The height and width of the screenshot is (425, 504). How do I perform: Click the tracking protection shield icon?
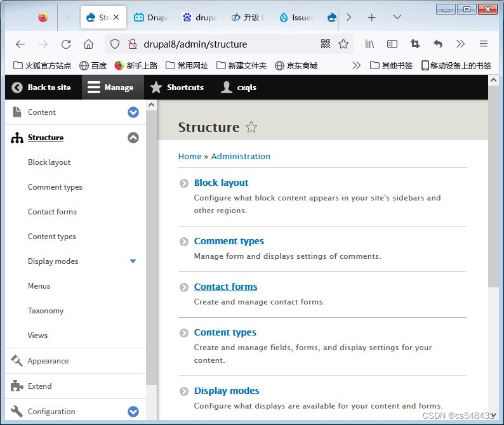(x=115, y=44)
